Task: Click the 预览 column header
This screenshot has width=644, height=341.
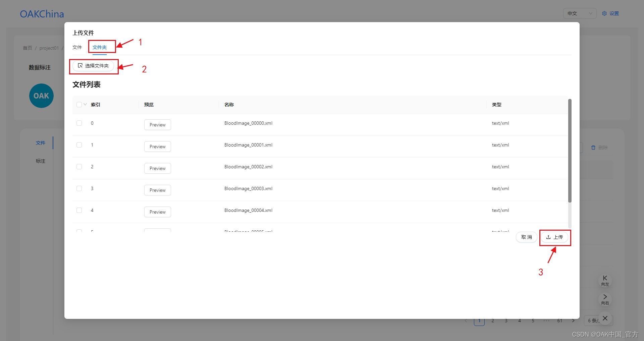Action: [149, 105]
